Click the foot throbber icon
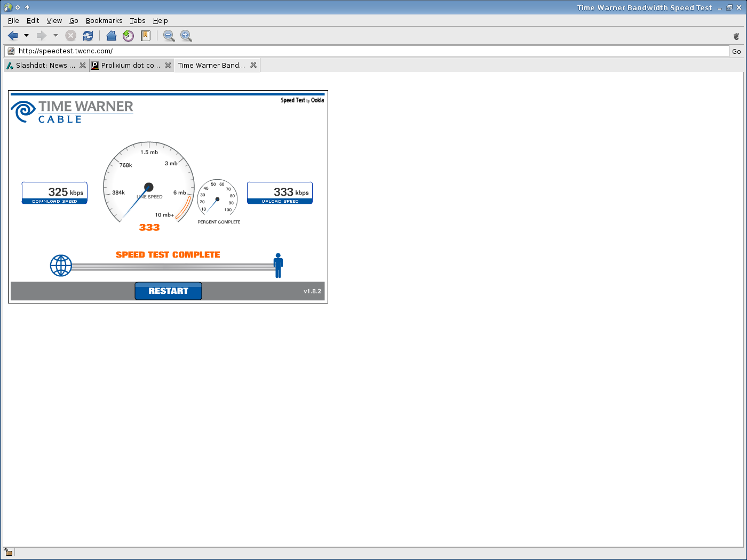747x560 pixels. click(x=736, y=36)
